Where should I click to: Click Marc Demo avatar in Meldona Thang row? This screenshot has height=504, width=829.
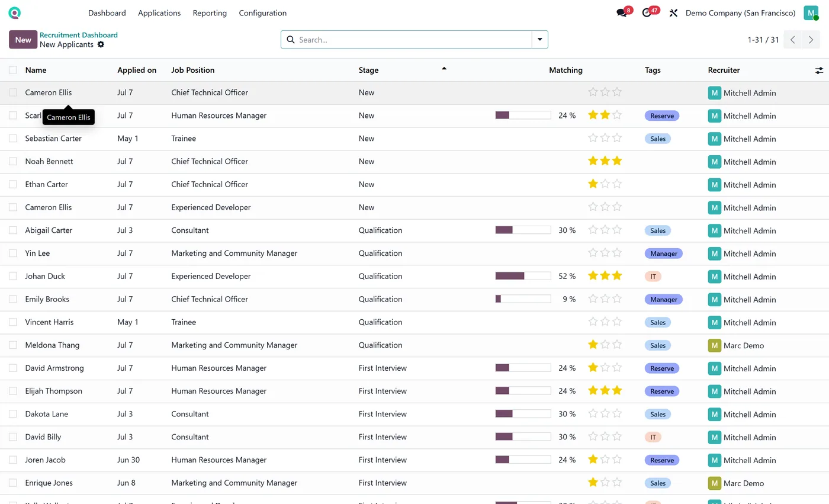715,345
